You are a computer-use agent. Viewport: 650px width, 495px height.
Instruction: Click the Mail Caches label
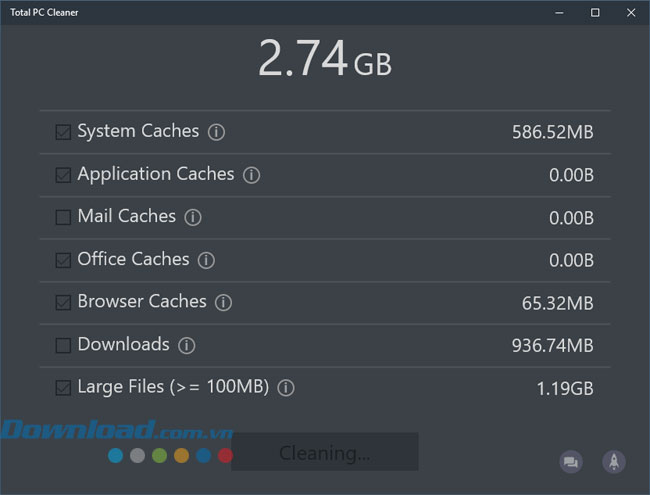tap(127, 216)
